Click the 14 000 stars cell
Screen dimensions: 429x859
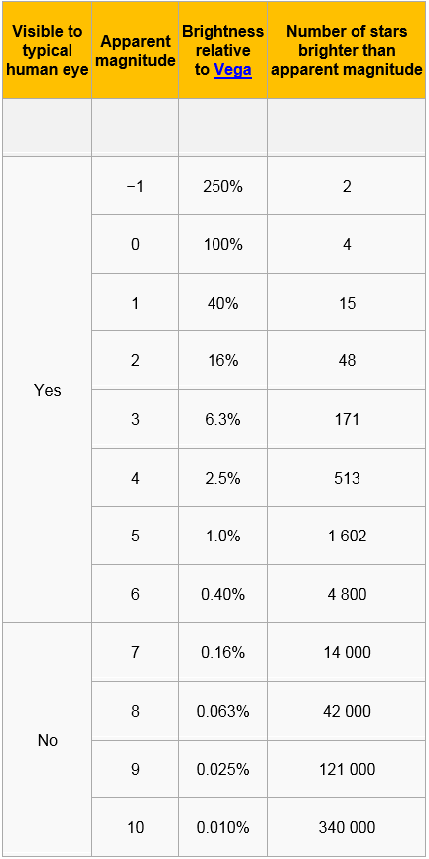click(x=347, y=652)
